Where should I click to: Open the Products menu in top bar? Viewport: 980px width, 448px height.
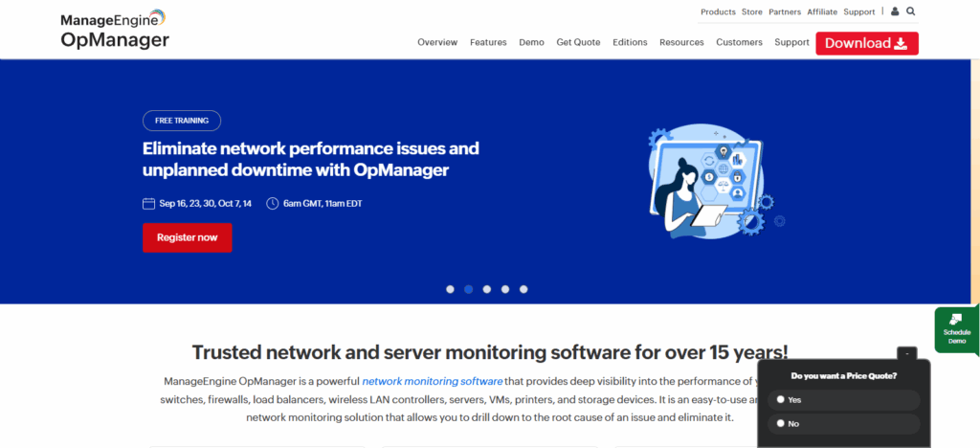pos(718,11)
